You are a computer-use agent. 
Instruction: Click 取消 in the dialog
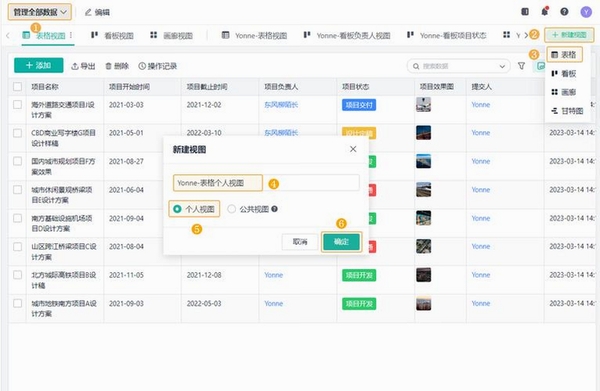(300, 242)
